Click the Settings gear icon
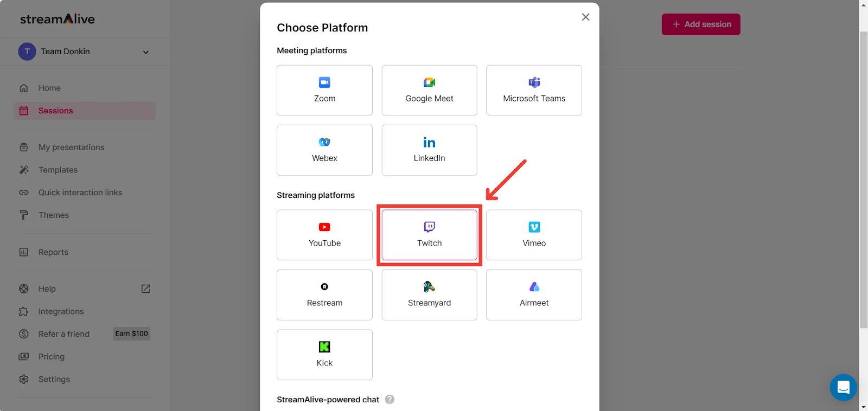The image size is (868, 411). click(x=24, y=380)
